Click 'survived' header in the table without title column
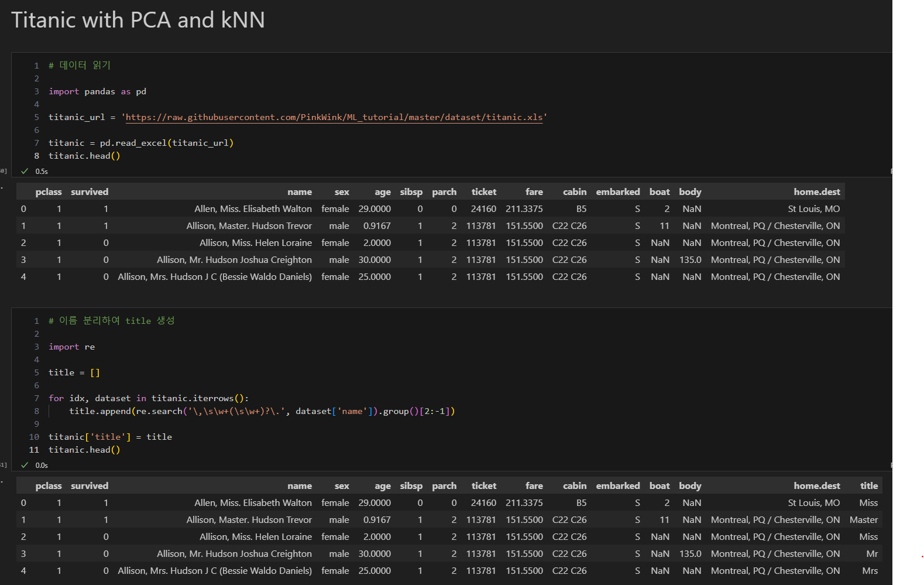924x585 pixels. [x=90, y=192]
